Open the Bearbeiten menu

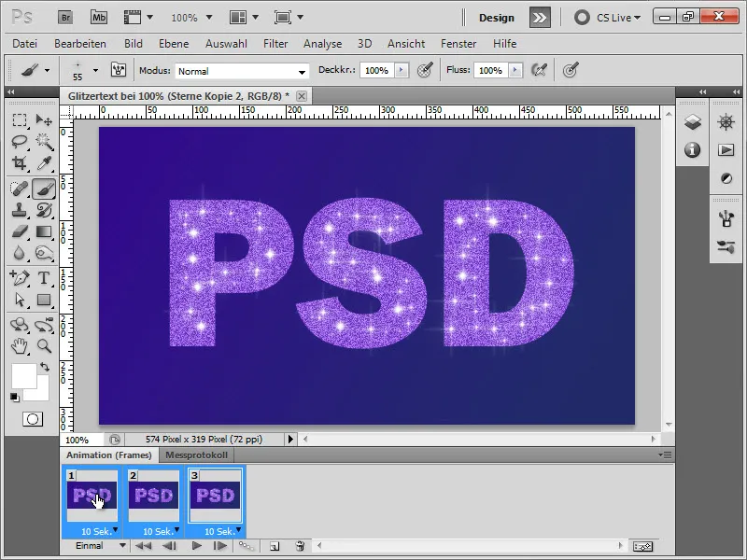click(80, 44)
